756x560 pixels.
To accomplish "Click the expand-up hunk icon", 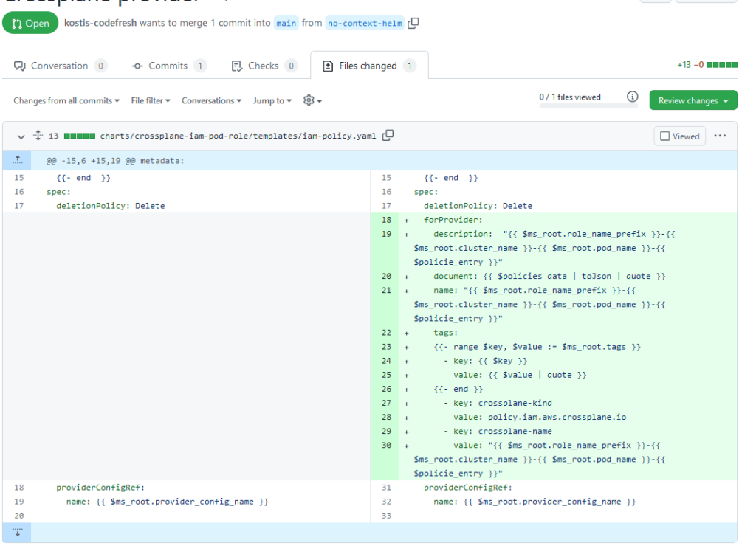I will pos(16,161).
